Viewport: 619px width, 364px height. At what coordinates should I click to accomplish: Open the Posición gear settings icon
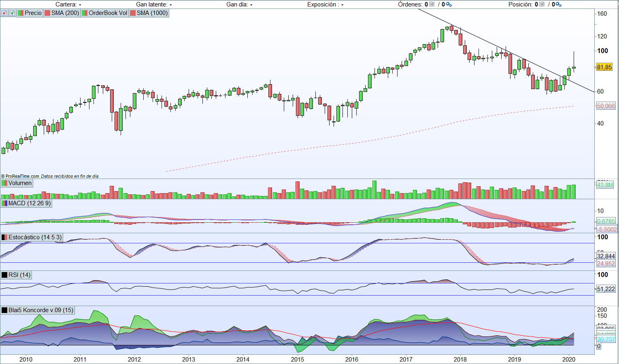558,4
